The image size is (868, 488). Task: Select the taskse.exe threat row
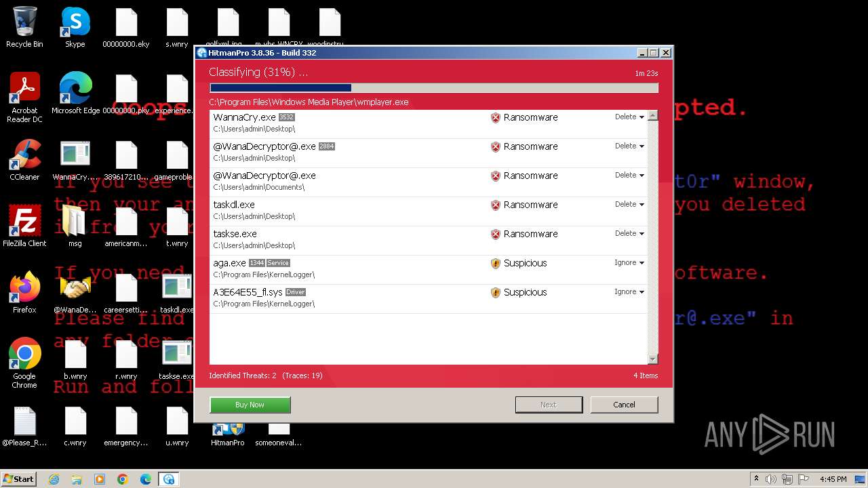tap(429, 241)
